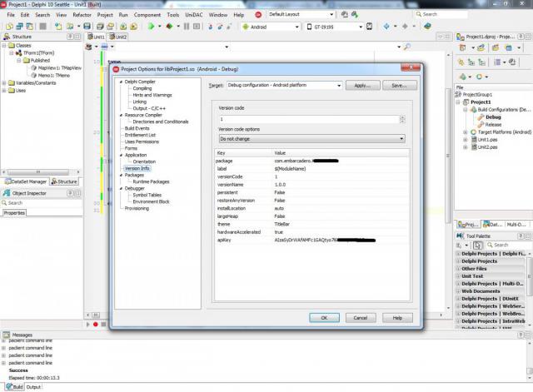Click the Apply... button
Screen dimensions: 533x392
coord(363,85)
